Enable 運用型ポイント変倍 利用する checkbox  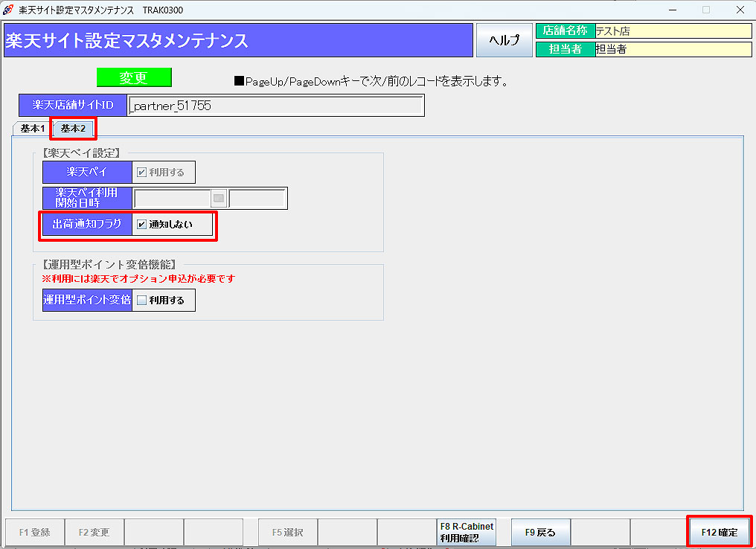(141, 300)
